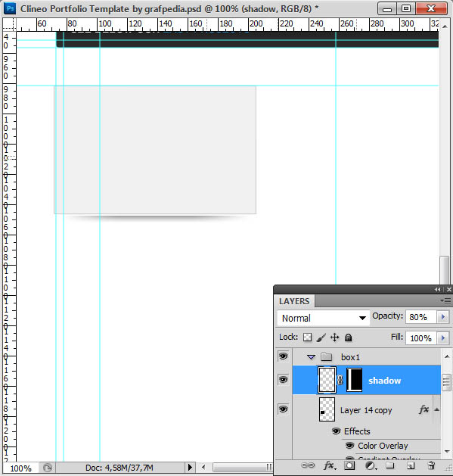Create new fill or adjustment layer
The image size is (453, 476).
tap(371, 465)
